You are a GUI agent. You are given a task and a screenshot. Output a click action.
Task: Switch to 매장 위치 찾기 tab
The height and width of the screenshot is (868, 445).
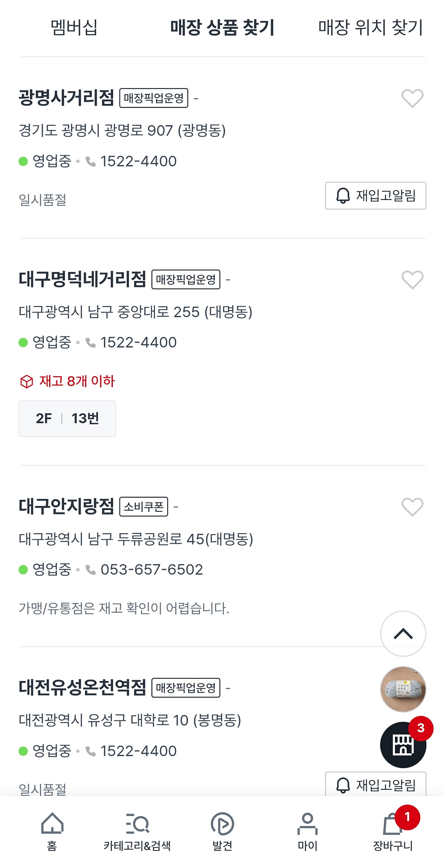[370, 27]
